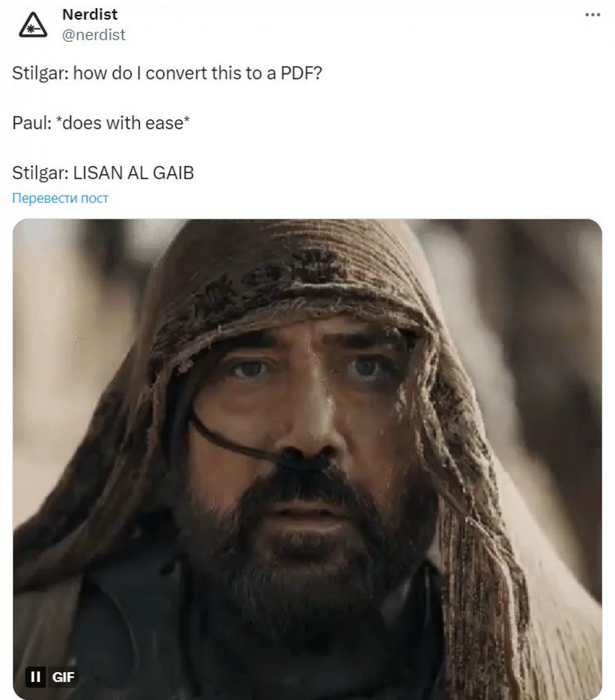The image size is (615, 700).
Task: Open the Stilgar GIF media
Action: tap(307, 458)
